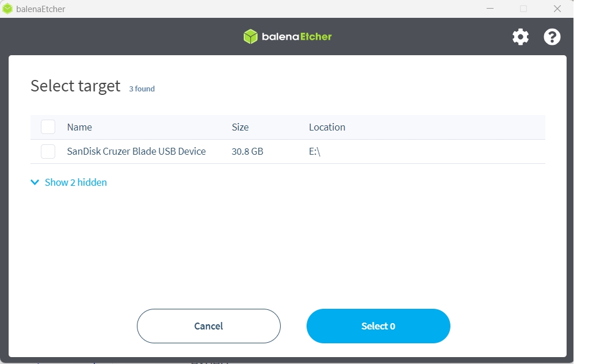Screen dimensions: 608x364
Task: Click the "Show 2 hidden" text
Action: click(76, 182)
